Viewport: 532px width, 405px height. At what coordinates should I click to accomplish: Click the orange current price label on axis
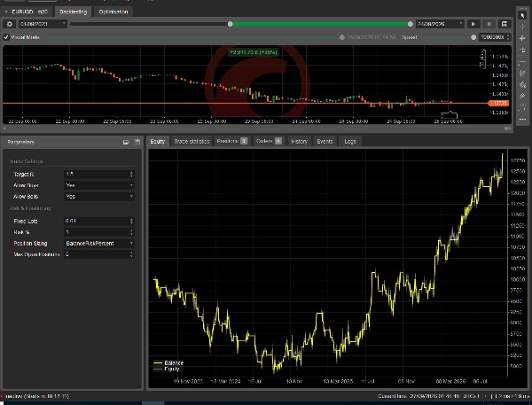[498, 103]
